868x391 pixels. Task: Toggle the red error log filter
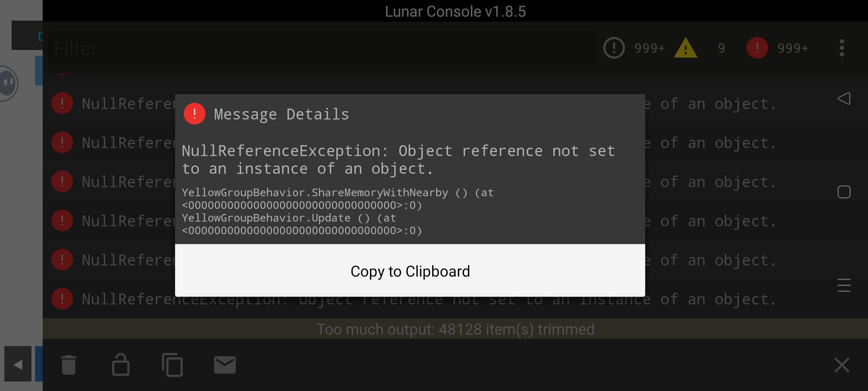coord(777,48)
